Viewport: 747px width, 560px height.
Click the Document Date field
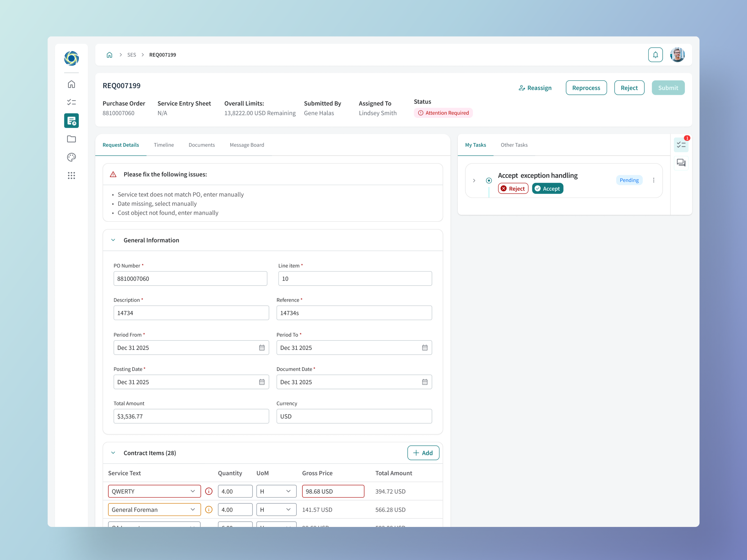coord(354,382)
